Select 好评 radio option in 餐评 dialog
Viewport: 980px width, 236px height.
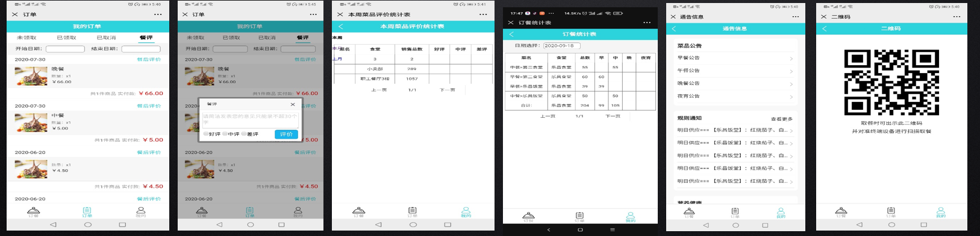pyautogui.click(x=212, y=134)
